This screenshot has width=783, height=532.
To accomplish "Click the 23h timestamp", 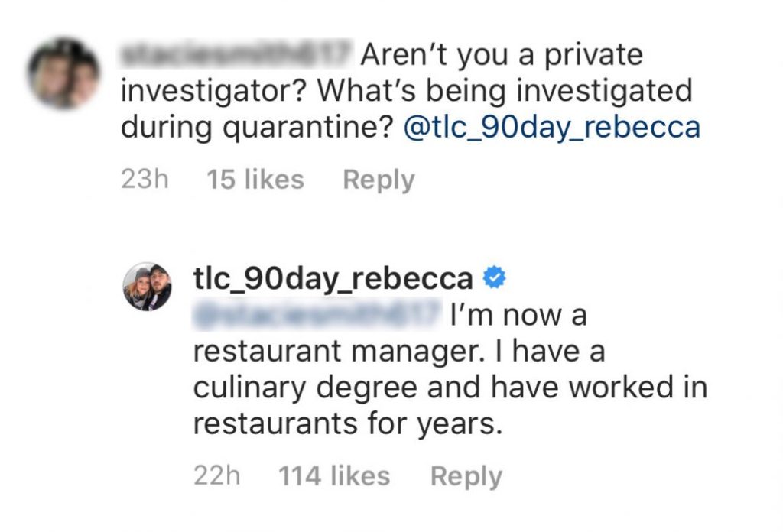I will (x=145, y=180).
